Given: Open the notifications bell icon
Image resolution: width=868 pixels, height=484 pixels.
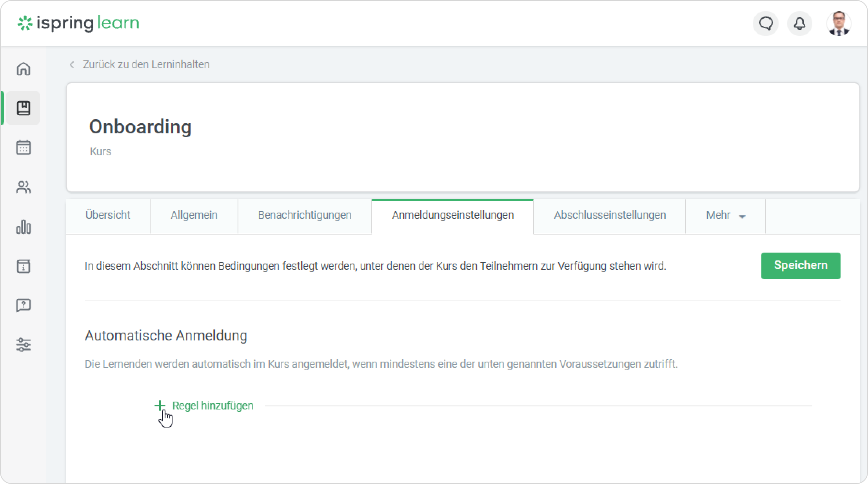Looking at the screenshot, I should click(799, 24).
